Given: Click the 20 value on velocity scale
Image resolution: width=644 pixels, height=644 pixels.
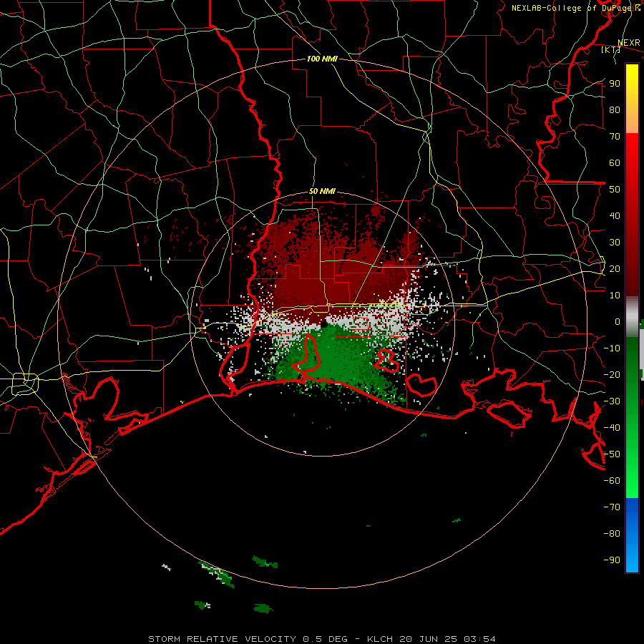Looking at the screenshot, I should coord(615,268).
